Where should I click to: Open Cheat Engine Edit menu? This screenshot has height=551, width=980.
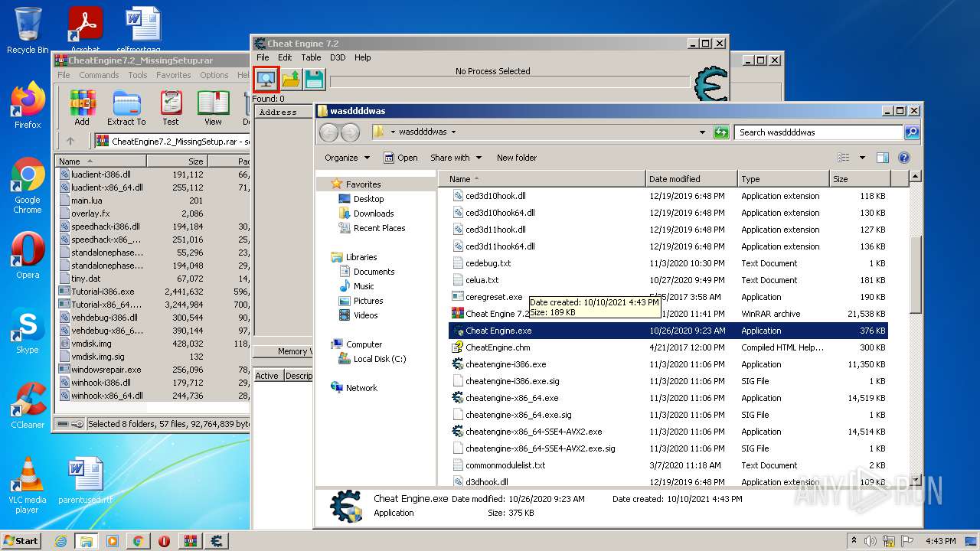click(x=285, y=57)
